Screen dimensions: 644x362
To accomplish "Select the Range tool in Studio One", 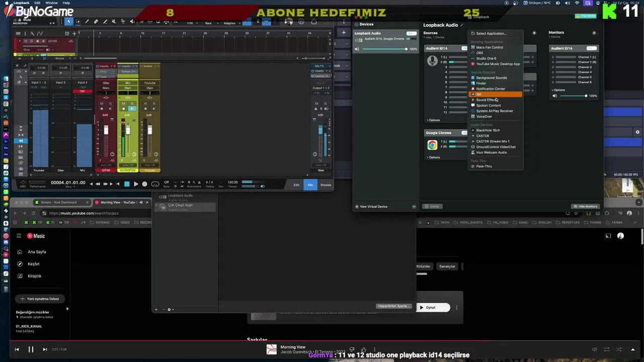I will point(78,22).
